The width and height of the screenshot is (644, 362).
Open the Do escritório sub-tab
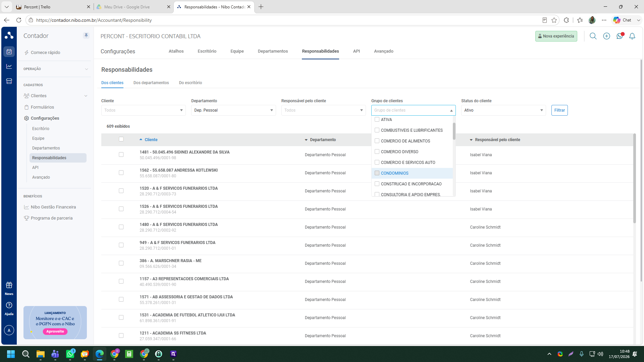pos(191,83)
